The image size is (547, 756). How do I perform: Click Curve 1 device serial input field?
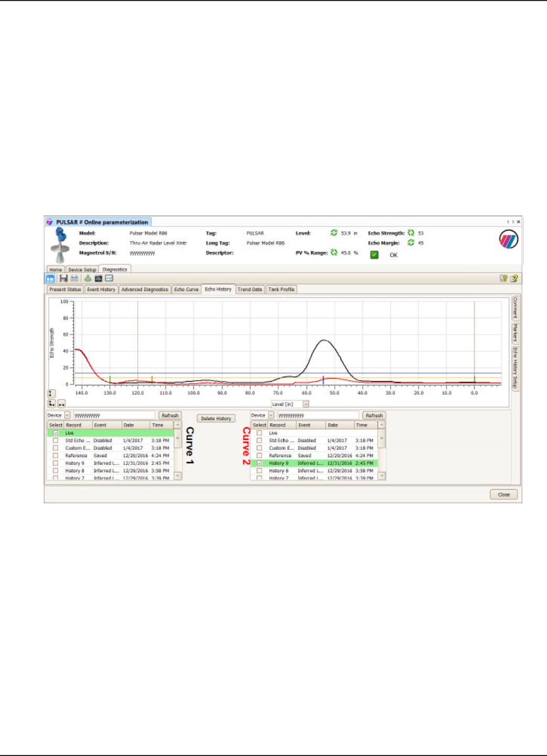114,415
